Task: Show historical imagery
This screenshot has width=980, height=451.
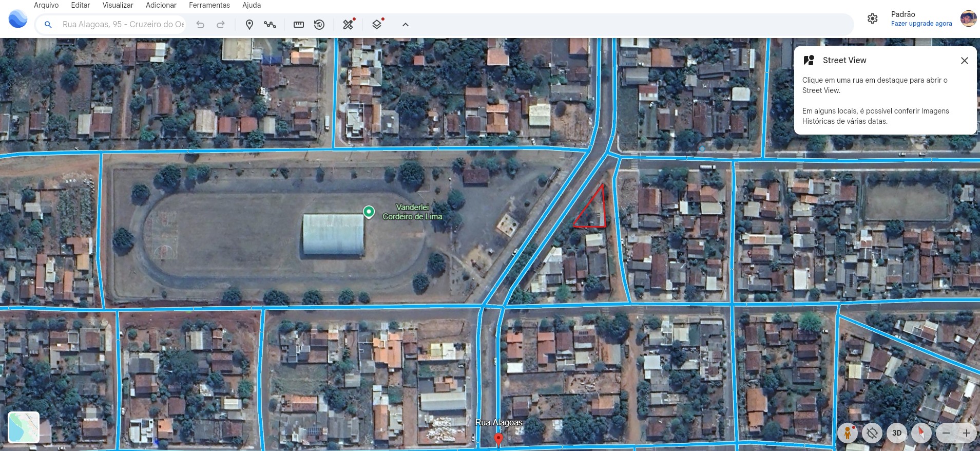Action: (x=319, y=25)
